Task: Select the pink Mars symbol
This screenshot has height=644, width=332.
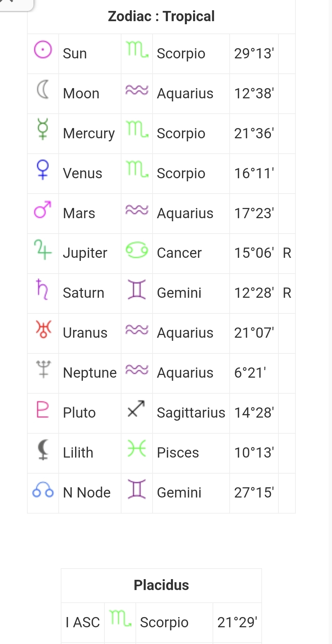Action: tap(43, 209)
